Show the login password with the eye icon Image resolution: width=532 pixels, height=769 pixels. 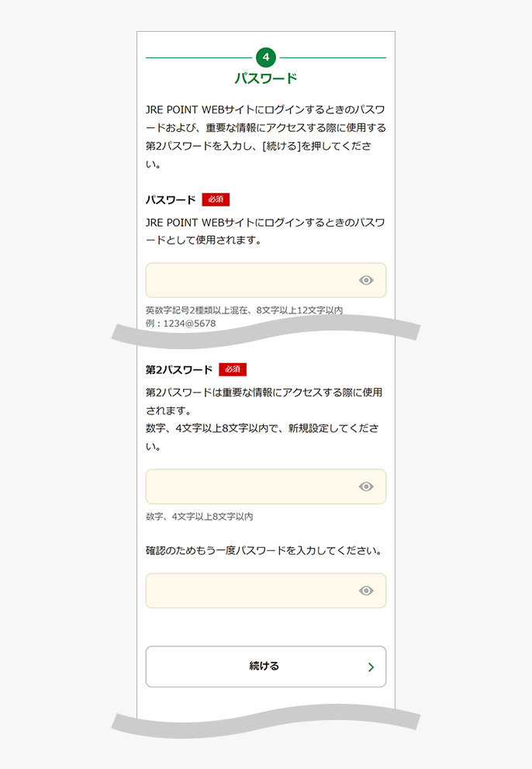(366, 280)
